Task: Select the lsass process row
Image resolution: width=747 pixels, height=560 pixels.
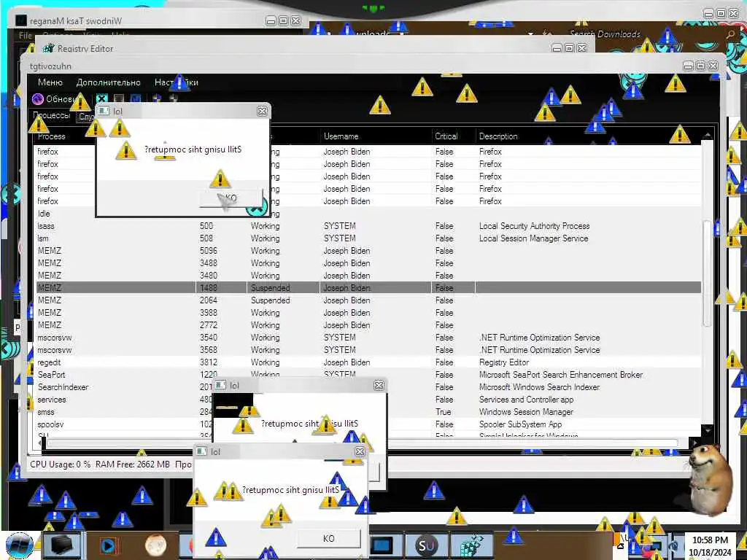Action: [x=368, y=226]
